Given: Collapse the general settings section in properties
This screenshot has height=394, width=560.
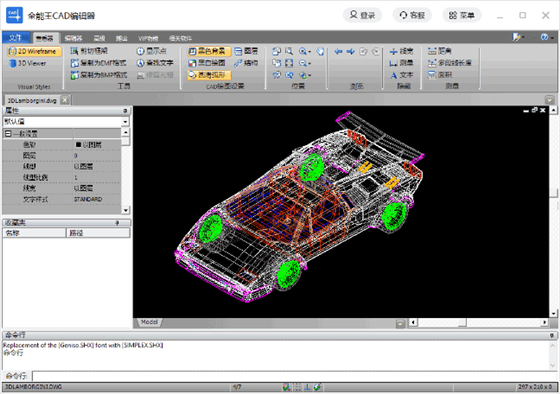Looking at the screenshot, I should 8,134.
